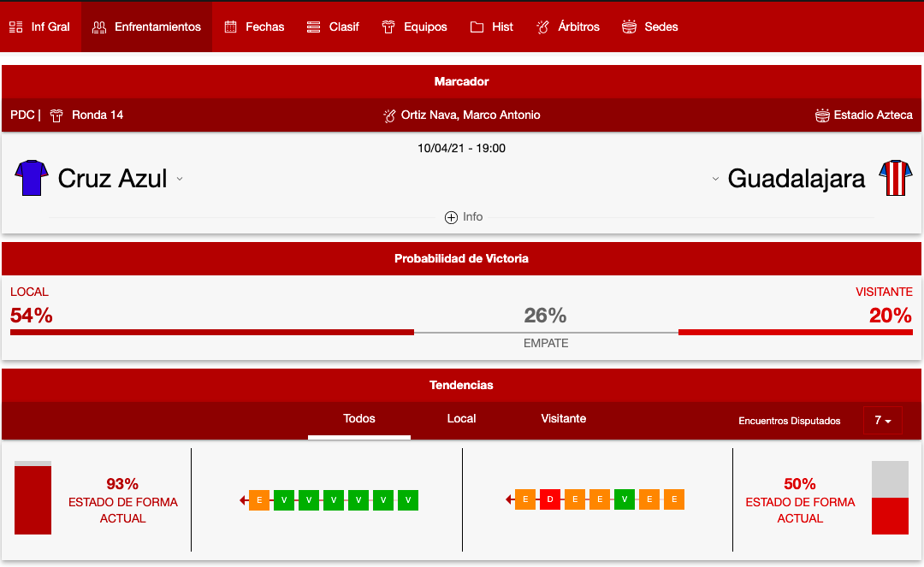Image resolution: width=924 pixels, height=567 pixels.
Task: Click the Sedes stadium icon
Action: [630, 27]
